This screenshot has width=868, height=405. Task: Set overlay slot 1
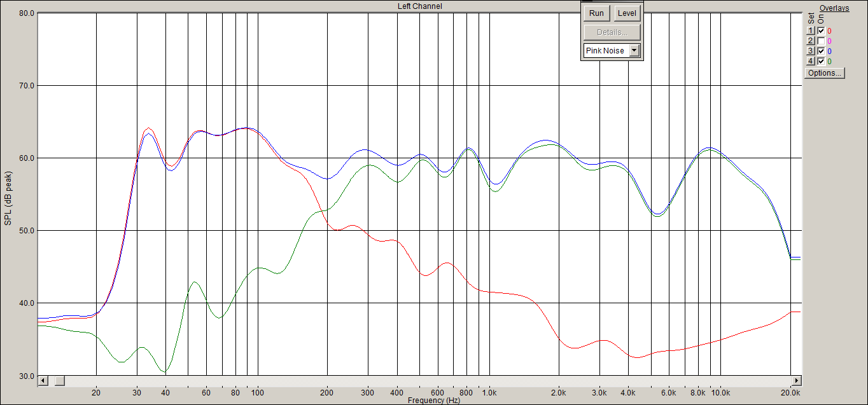pyautogui.click(x=811, y=31)
